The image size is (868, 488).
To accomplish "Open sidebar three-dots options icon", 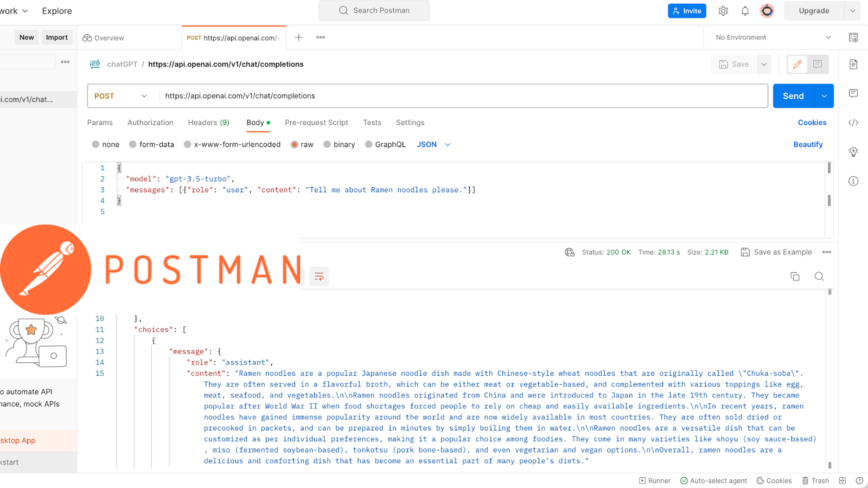I will click(65, 62).
